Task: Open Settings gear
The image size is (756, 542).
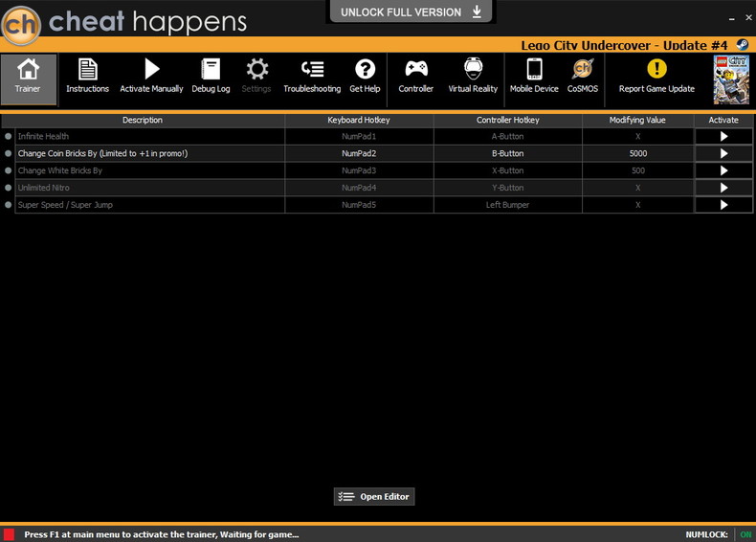Action: pyautogui.click(x=256, y=77)
